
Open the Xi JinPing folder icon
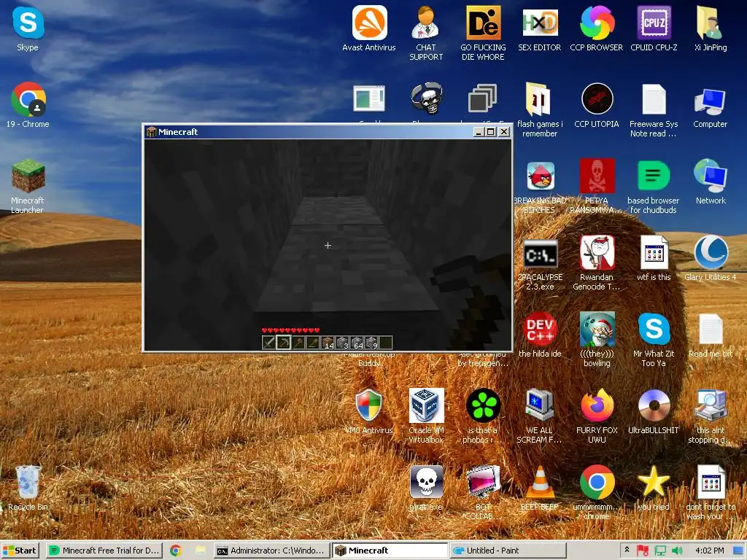click(711, 28)
